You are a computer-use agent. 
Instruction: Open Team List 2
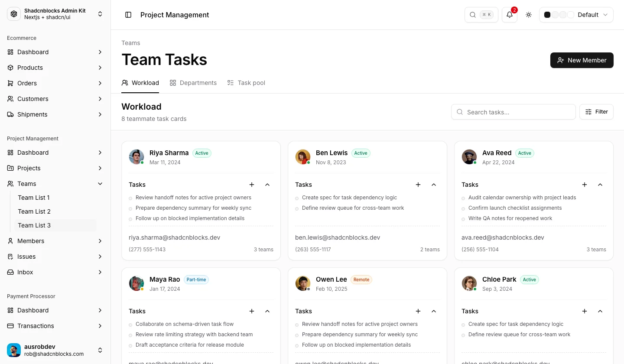(x=55, y=211)
